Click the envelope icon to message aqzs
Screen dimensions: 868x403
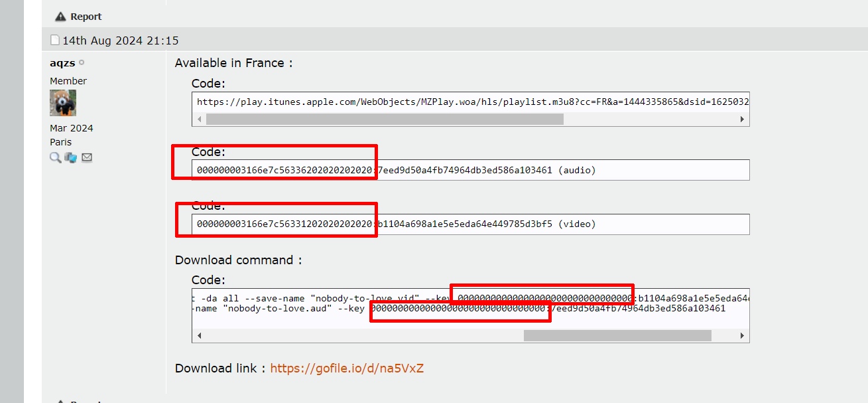click(x=87, y=157)
